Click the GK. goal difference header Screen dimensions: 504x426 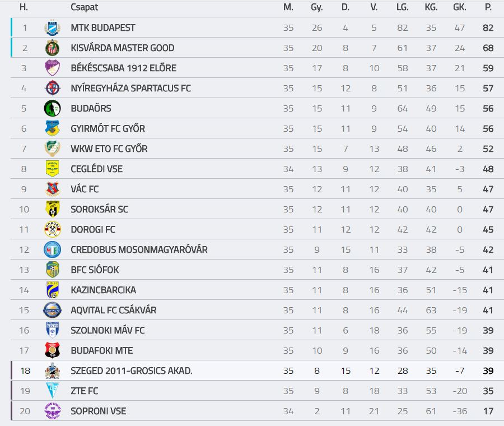point(460,7)
